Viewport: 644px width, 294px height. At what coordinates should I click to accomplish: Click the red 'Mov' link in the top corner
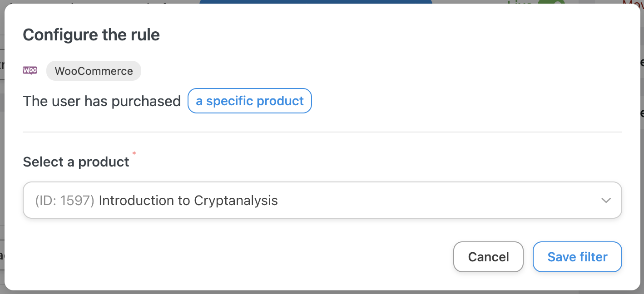click(x=636, y=4)
